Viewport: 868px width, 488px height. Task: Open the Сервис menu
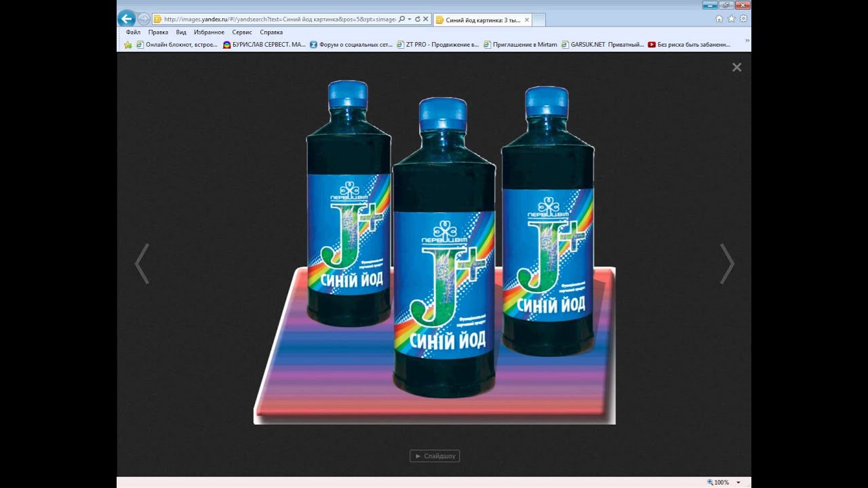tap(242, 32)
